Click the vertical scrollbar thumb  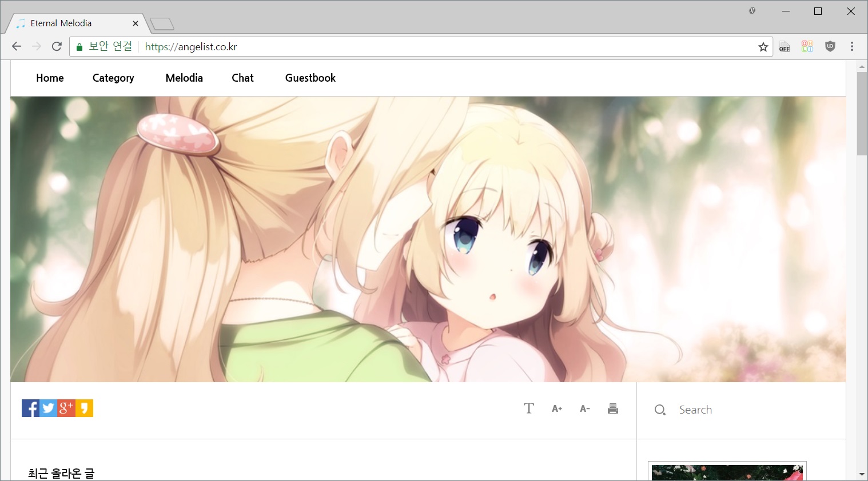[x=862, y=114]
